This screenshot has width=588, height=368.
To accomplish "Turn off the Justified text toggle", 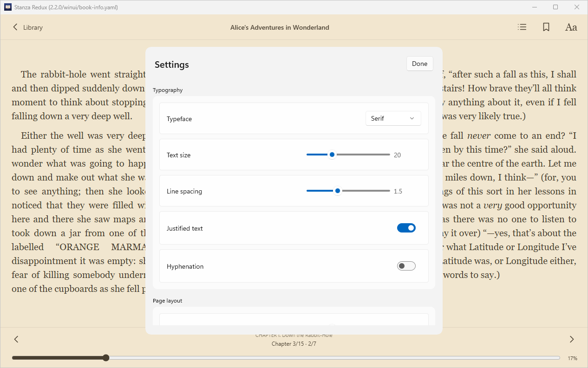I will 406,228.
